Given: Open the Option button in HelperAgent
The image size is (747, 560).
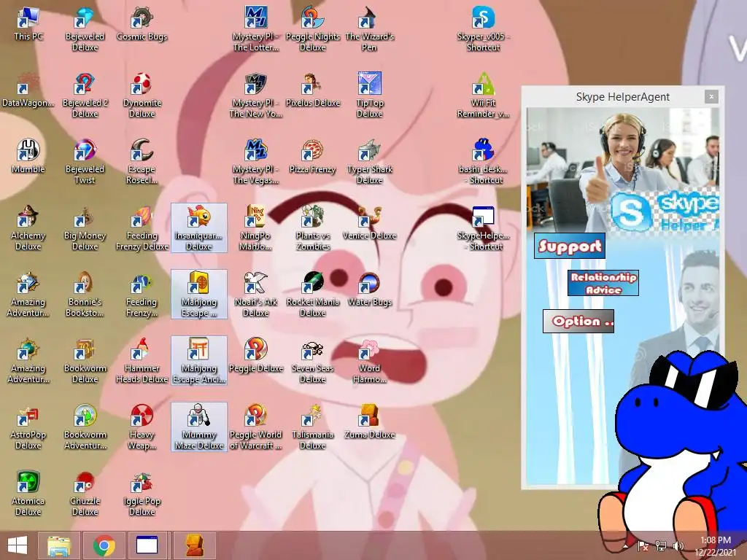Looking at the screenshot, I should [578, 321].
